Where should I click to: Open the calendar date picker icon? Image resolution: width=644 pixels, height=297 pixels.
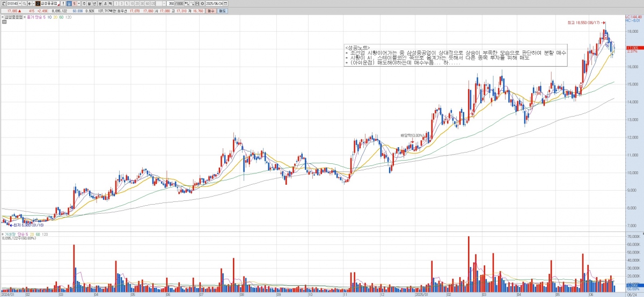click(225, 3)
